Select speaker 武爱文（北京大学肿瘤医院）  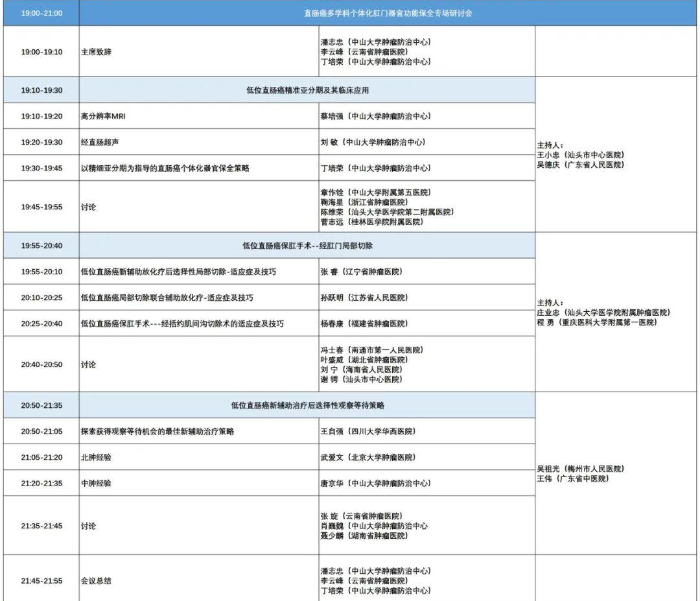368,457
